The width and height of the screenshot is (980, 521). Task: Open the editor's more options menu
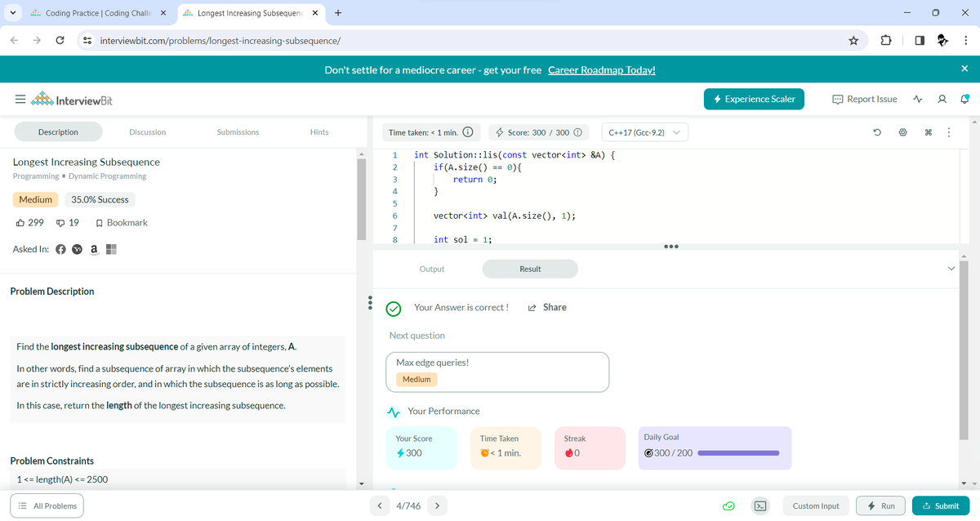tap(947, 132)
